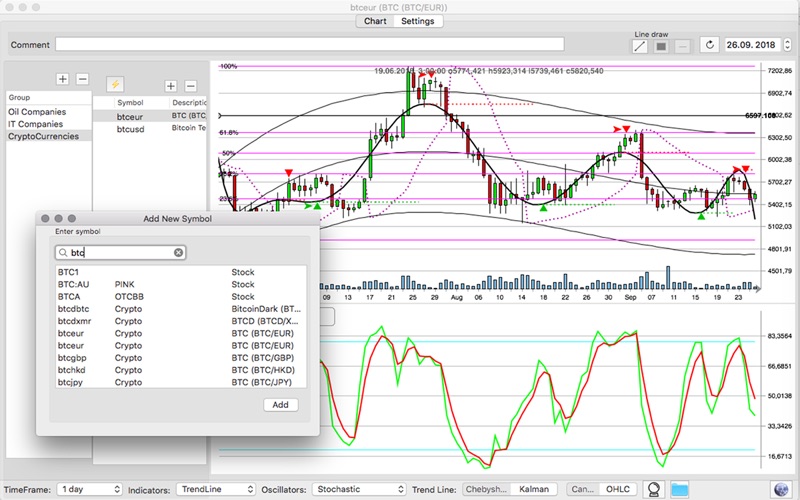Click the date stepper arrows
This screenshot has height=500, width=800.
(x=787, y=45)
